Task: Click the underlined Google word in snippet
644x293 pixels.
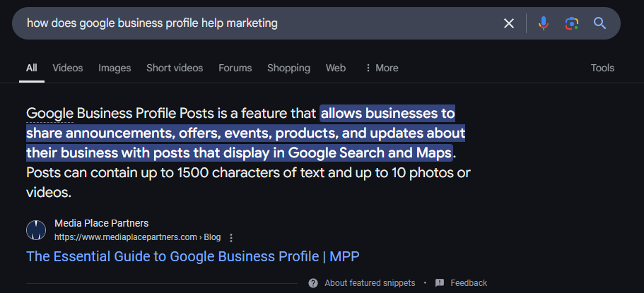Action: click(49, 113)
